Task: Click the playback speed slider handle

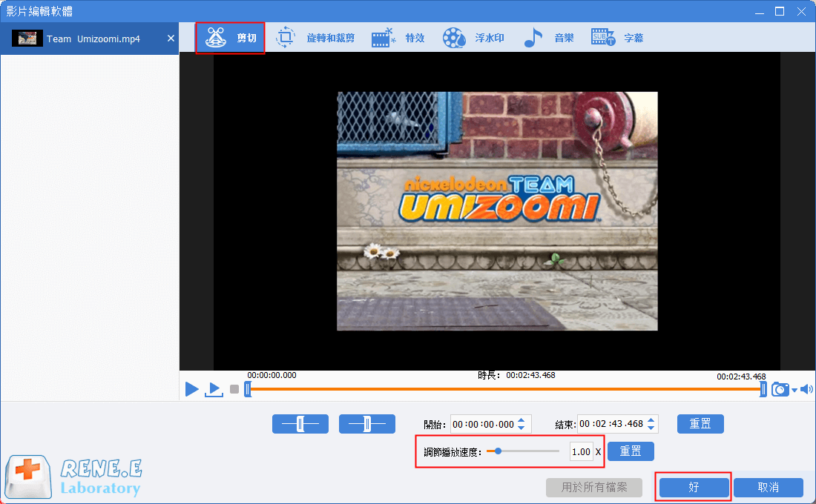Action: click(498, 451)
